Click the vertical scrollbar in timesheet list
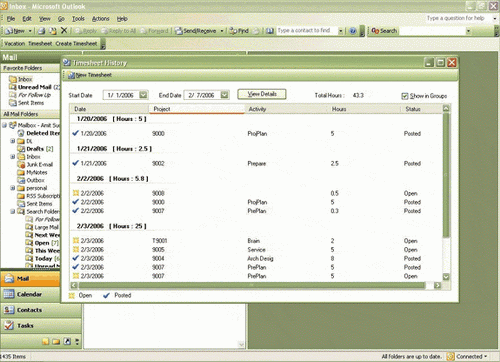This screenshot has height=362, width=500. [x=446, y=175]
